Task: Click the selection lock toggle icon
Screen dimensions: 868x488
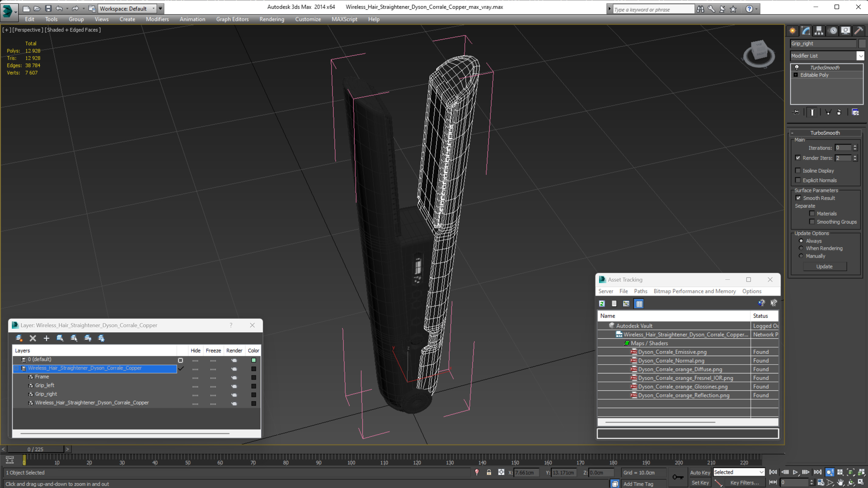Action: tap(489, 472)
